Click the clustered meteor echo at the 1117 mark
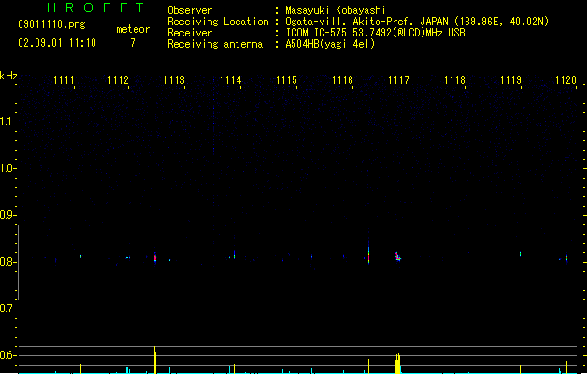588x374 pixels. pos(398,256)
